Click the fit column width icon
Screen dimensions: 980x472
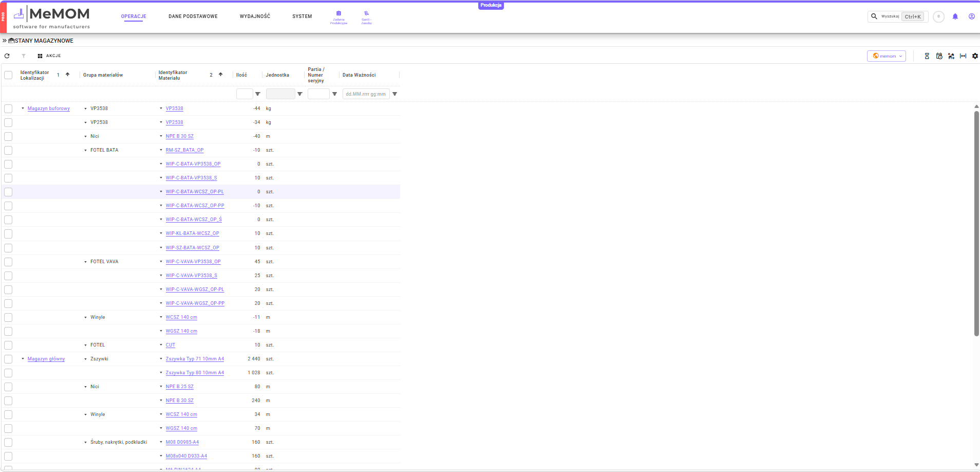tap(963, 56)
